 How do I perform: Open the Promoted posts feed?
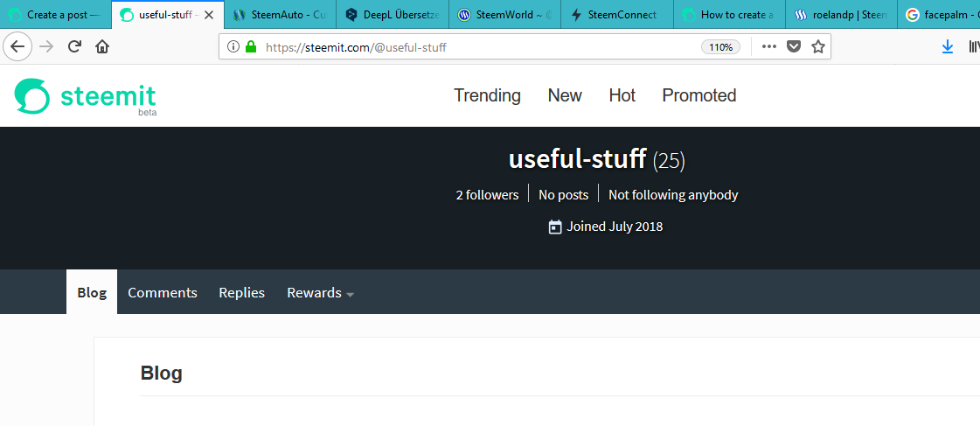(699, 95)
